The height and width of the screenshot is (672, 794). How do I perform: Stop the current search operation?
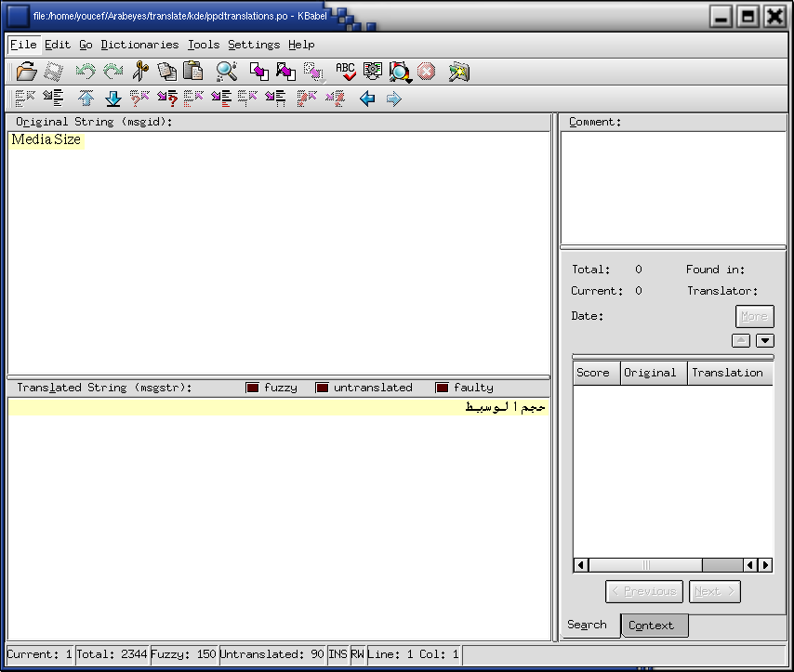point(426,72)
